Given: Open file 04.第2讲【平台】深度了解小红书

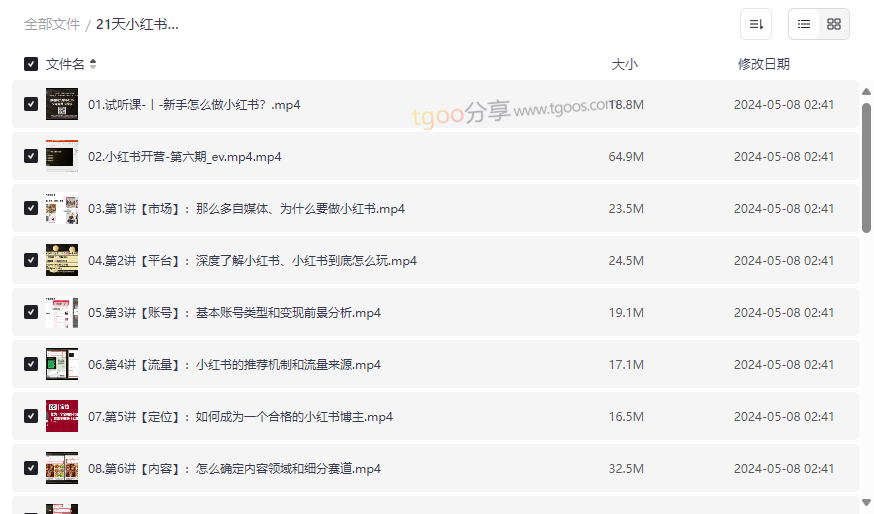Looking at the screenshot, I should (x=253, y=261).
